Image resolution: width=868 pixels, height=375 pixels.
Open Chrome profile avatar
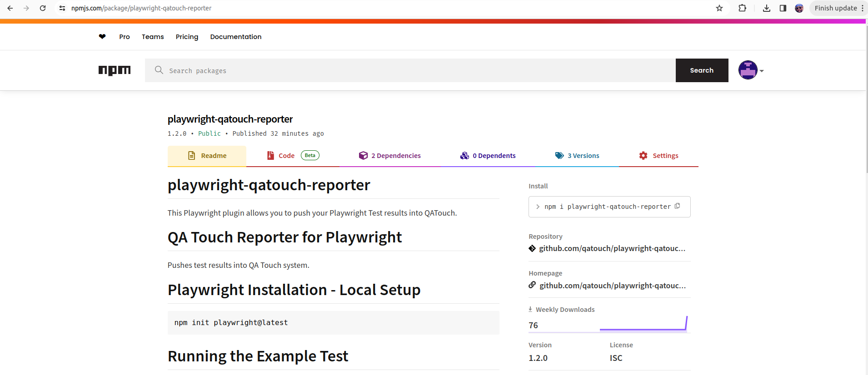click(799, 8)
